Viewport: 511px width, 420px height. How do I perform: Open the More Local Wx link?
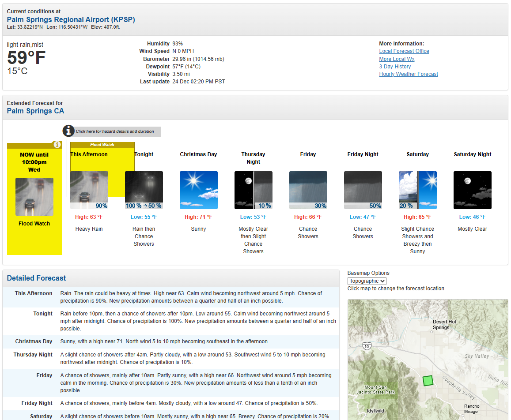click(397, 59)
